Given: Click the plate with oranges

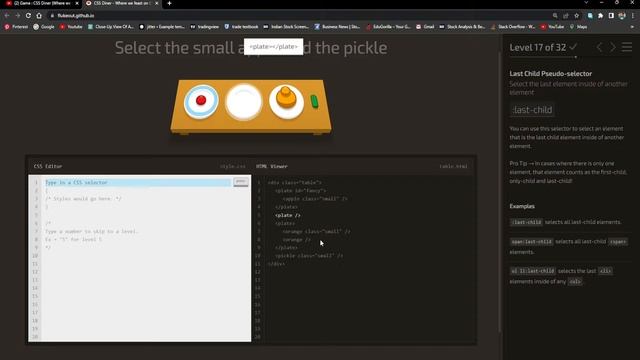Looking at the screenshot, I should pyautogui.click(x=286, y=101).
